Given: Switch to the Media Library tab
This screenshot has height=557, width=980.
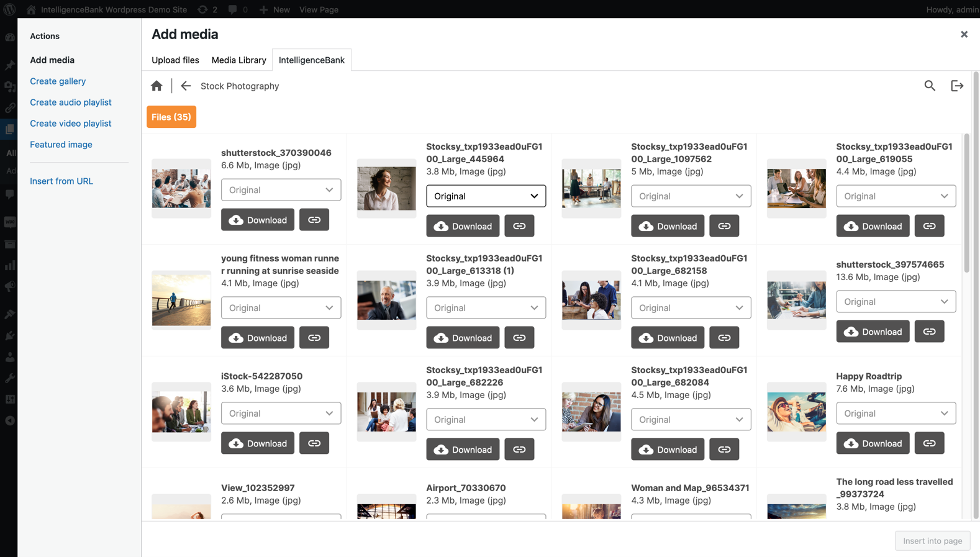Looking at the screenshot, I should pos(238,60).
